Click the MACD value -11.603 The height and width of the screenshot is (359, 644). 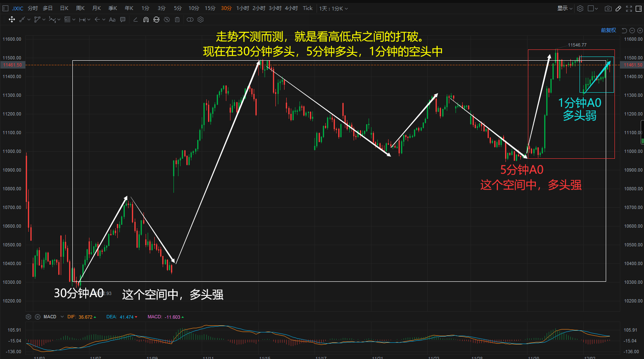[173, 317]
